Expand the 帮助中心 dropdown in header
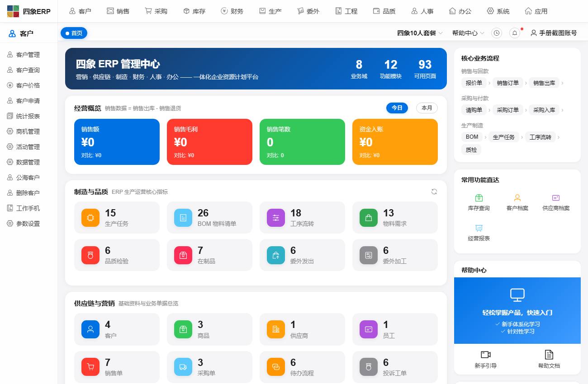 [468, 33]
